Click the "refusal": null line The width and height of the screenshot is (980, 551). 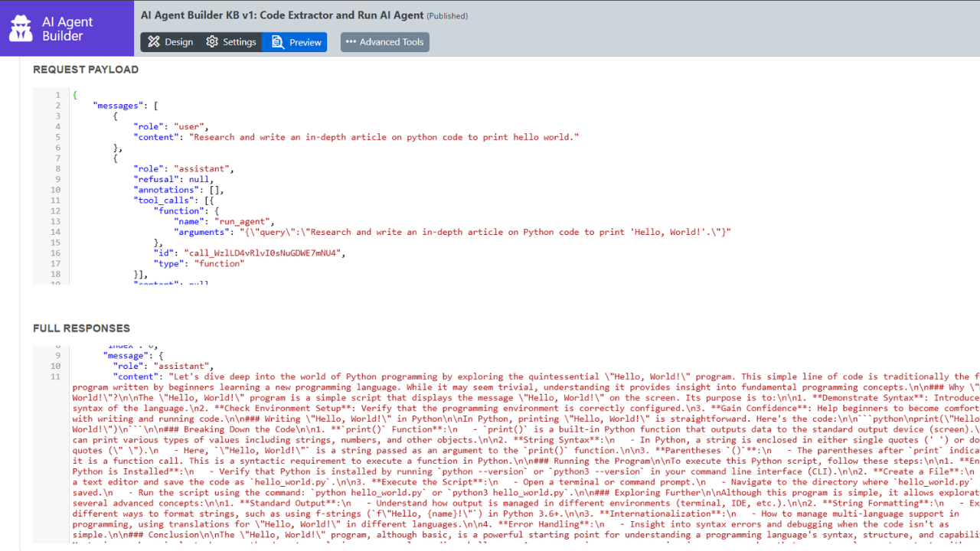point(171,179)
